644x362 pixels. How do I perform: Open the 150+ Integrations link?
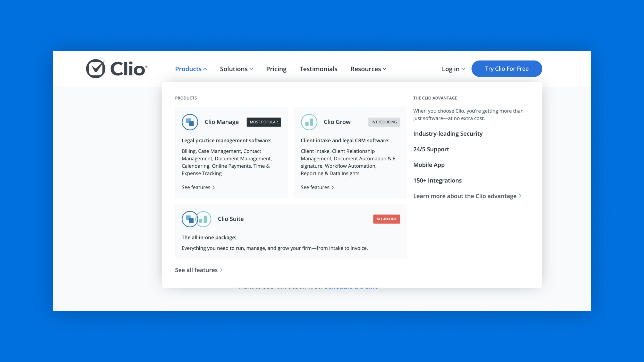click(437, 180)
